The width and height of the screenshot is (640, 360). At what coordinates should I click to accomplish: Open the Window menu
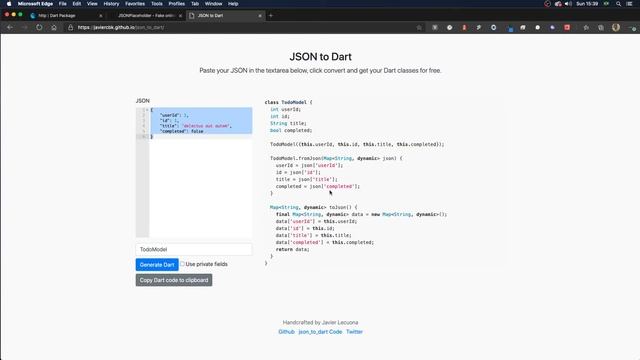pos(213,4)
